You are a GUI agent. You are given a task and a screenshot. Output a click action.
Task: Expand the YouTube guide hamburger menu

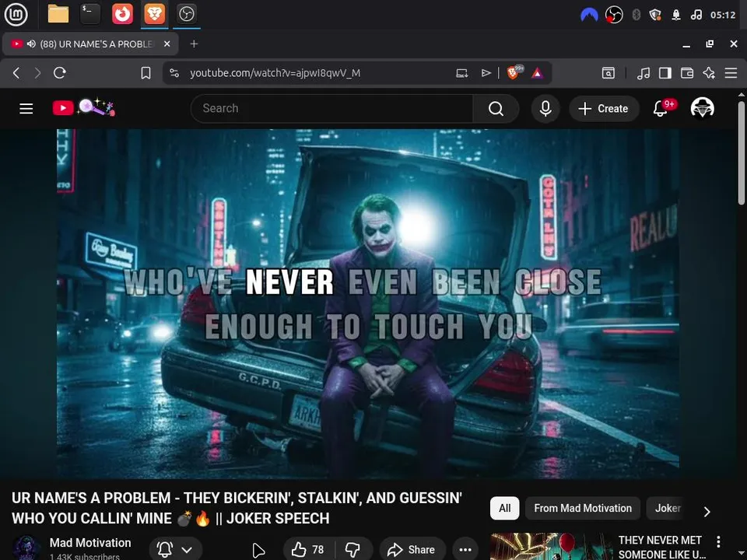(26, 109)
